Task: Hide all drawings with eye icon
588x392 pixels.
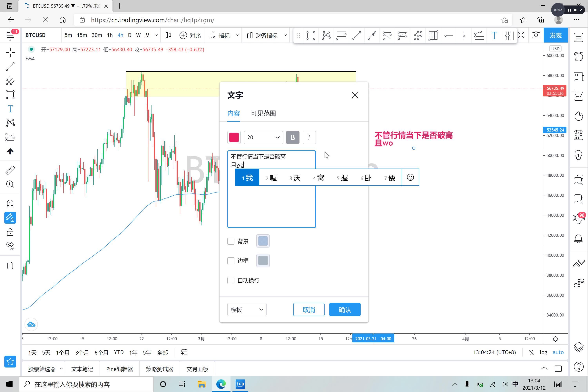Action: coord(10,246)
